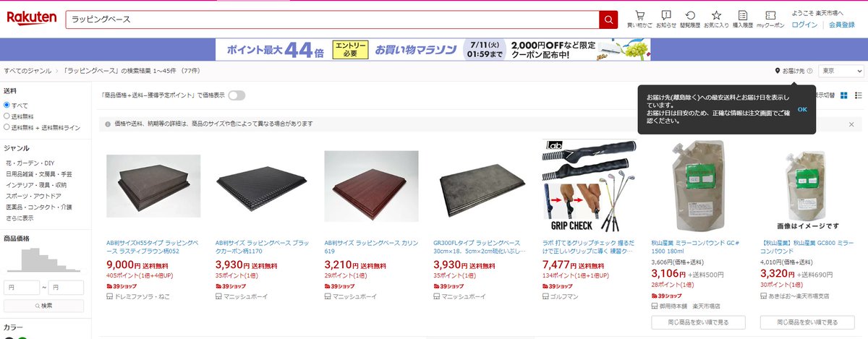Open the myクーポン icon
868x339 pixels.
coord(770,19)
